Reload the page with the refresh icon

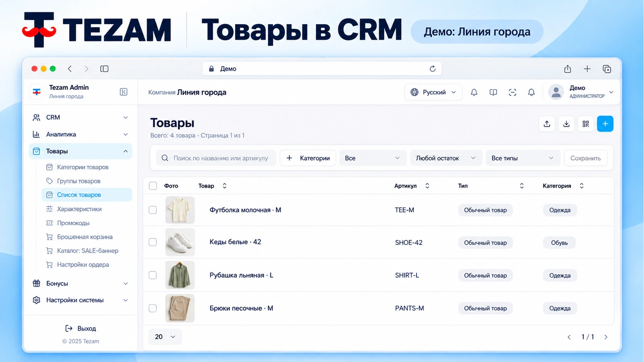click(433, 69)
